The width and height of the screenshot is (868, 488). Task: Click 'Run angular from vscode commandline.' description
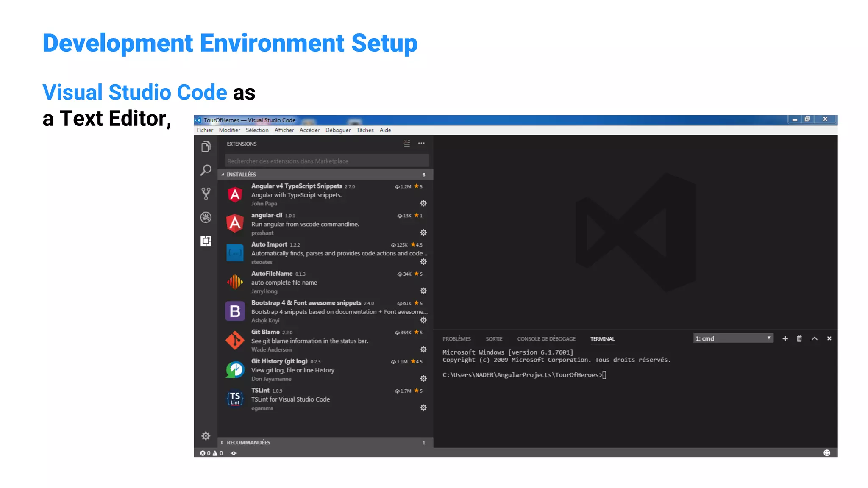(305, 224)
